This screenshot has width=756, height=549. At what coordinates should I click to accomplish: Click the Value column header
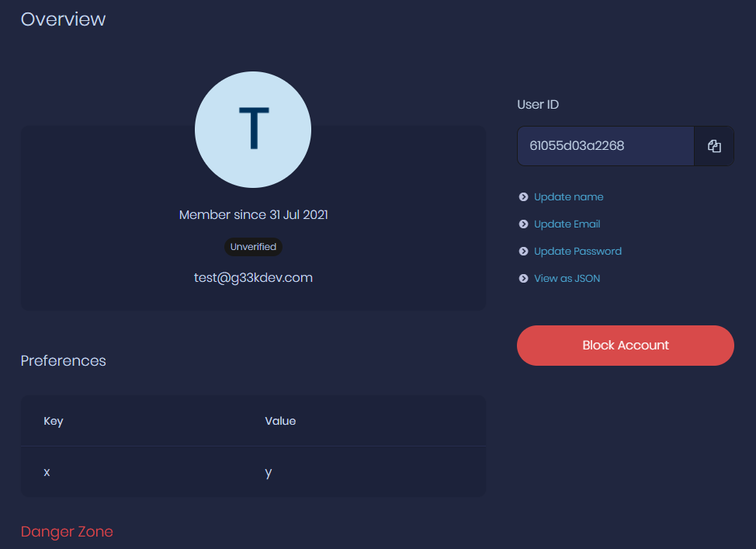click(280, 421)
